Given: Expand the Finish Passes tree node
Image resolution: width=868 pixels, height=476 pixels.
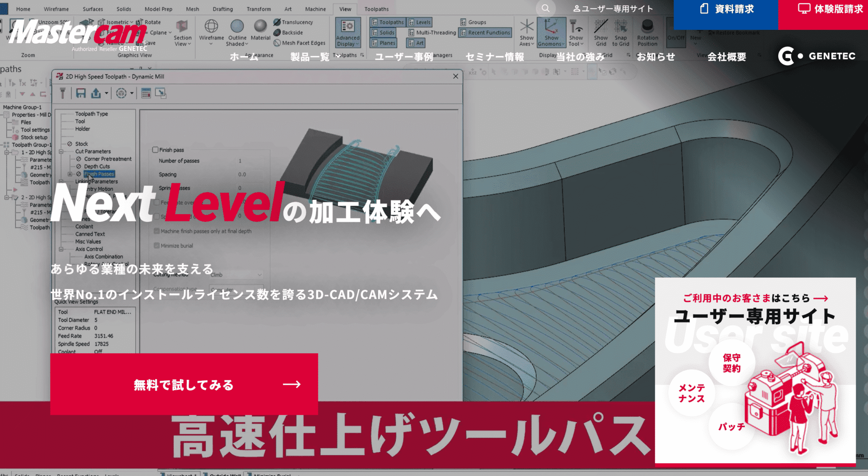Looking at the screenshot, I should coord(70,174).
